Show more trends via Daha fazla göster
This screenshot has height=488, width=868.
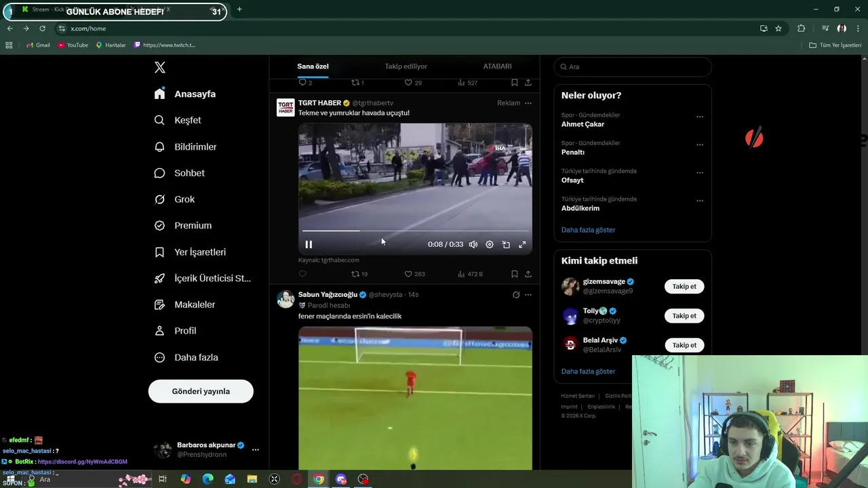click(x=588, y=230)
